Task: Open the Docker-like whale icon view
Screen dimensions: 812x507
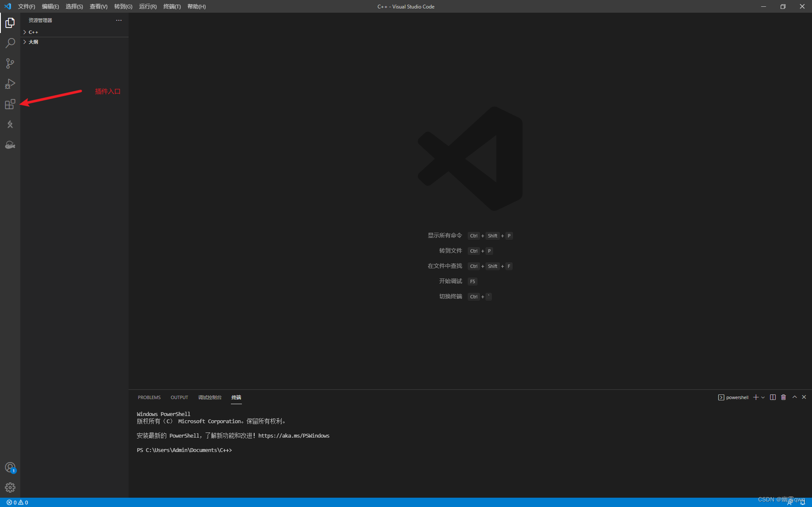Action: click(x=10, y=145)
